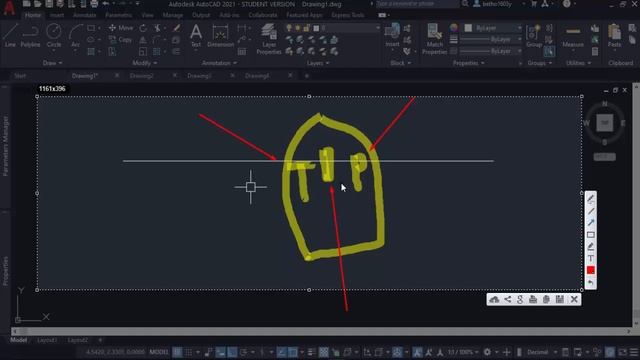Toggle transparency display in status bar
Viewport: 640px width, 360px height.
click(x=323, y=352)
